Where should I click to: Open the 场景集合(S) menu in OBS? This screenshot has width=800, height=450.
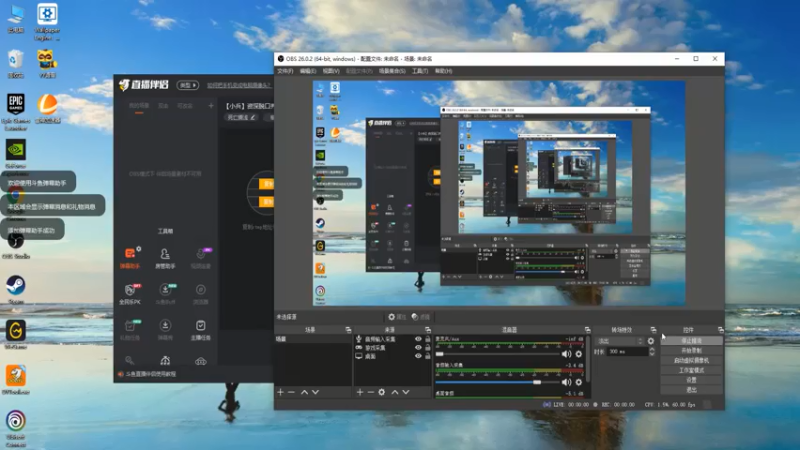coord(392,71)
